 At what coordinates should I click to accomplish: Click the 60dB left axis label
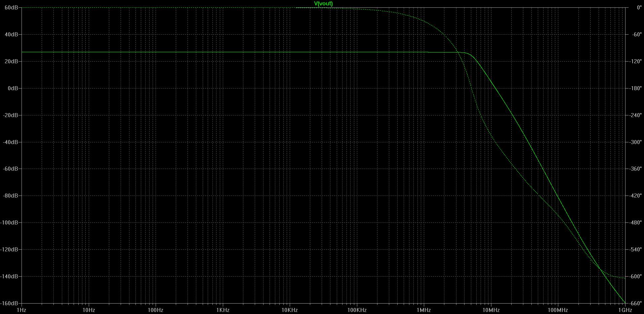click(x=11, y=7)
